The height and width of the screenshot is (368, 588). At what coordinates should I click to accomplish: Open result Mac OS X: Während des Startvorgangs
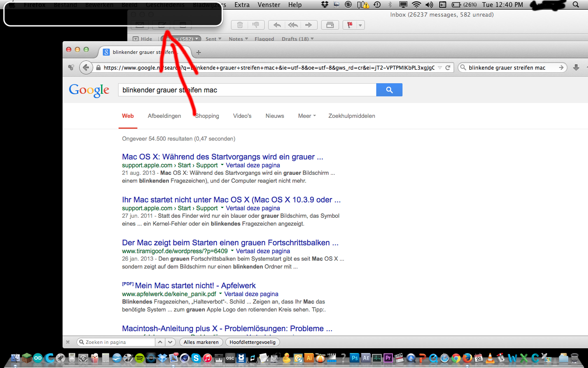click(223, 157)
